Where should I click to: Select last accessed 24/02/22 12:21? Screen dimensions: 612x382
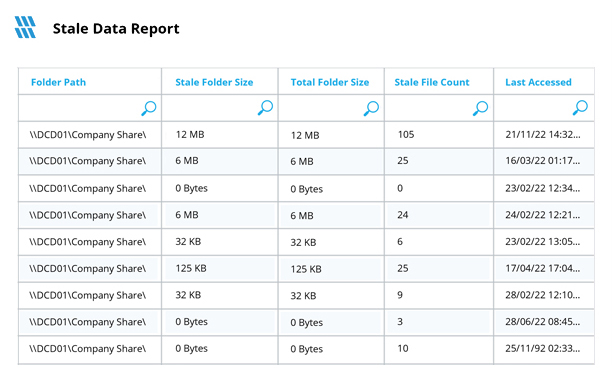pyautogui.click(x=543, y=215)
